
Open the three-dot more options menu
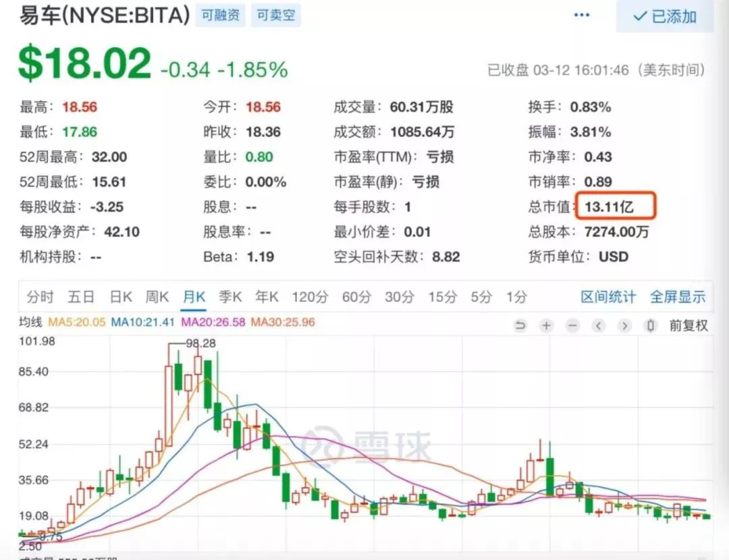coord(581,15)
